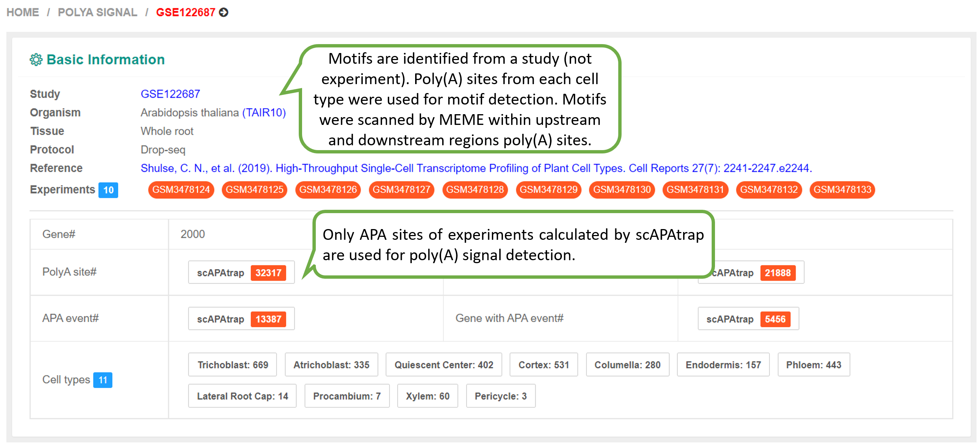
Task: Click the scAPAtrap 5456 gene button
Action: pos(748,319)
